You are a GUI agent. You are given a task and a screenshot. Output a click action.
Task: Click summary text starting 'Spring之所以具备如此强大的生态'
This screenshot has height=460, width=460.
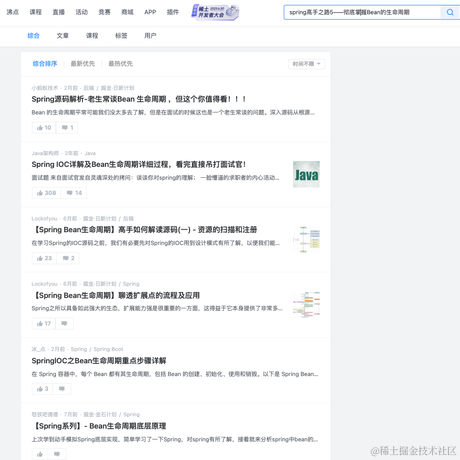(157, 308)
